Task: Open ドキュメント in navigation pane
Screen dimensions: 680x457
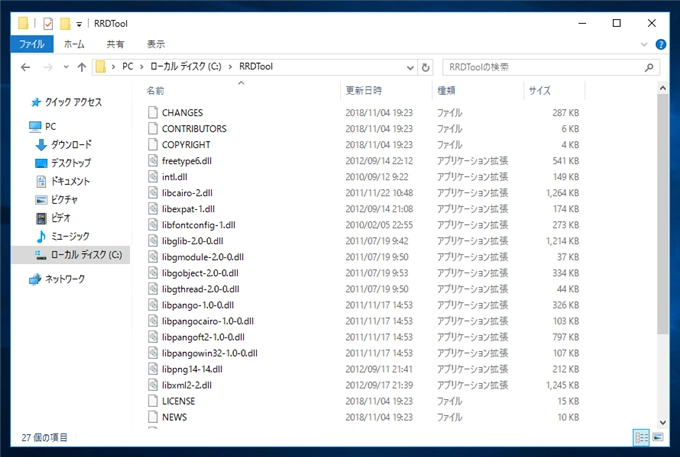Action: (x=63, y=181)
